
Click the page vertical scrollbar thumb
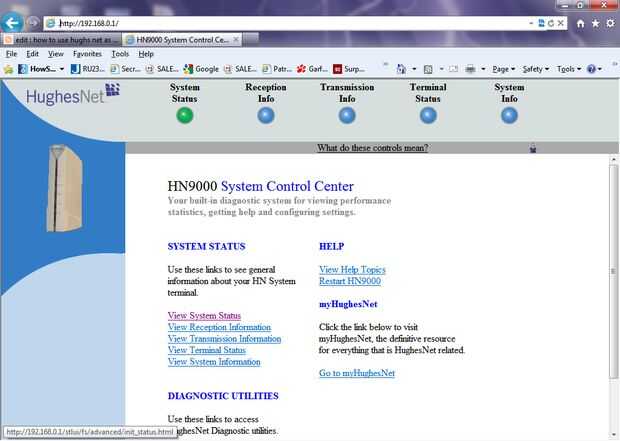[613, 272]
